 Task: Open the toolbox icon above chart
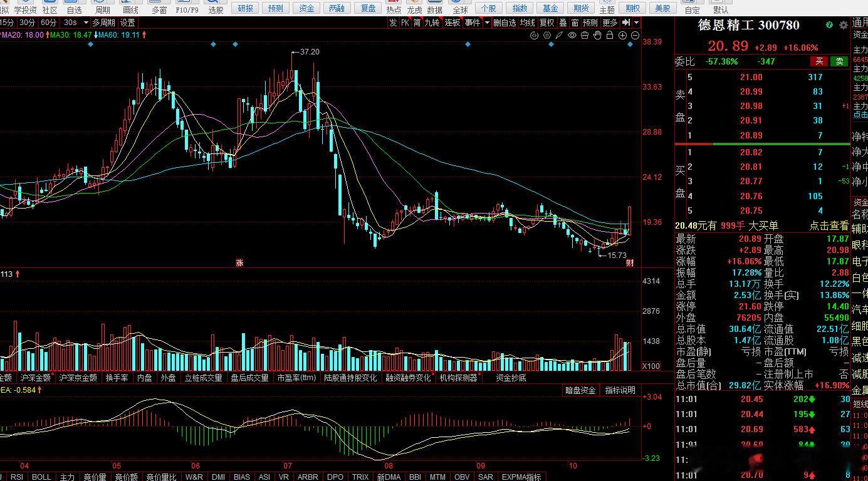(585, 36)
